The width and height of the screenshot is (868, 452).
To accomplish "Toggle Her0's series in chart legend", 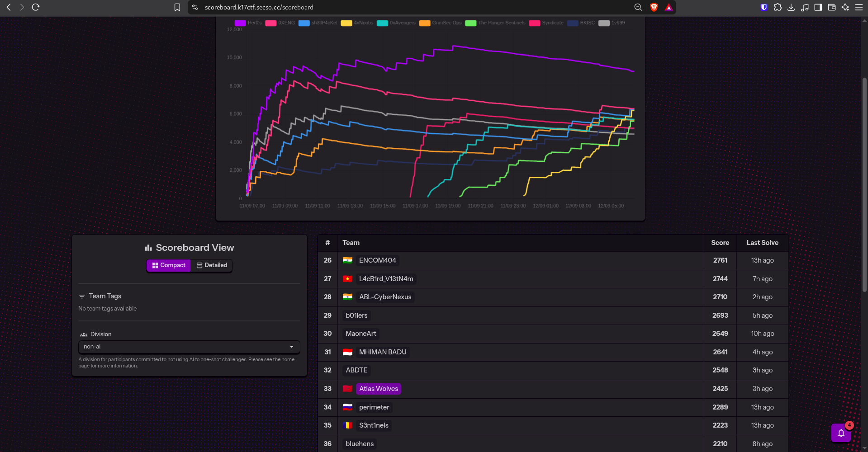I will click(x=248, y=23).
